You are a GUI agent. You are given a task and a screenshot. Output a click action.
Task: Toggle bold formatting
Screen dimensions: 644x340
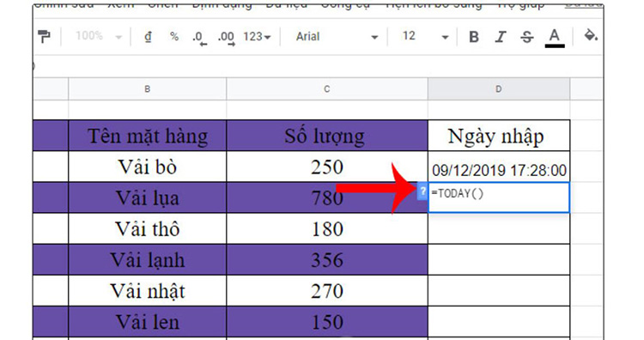[x=473, y=37]
